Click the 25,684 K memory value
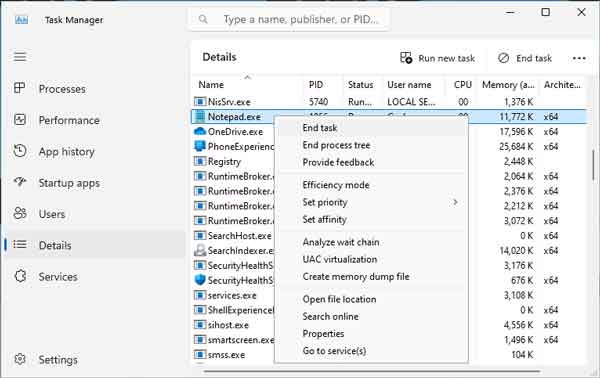The height and width of the screenshot is (378, 600). point(516,146)
